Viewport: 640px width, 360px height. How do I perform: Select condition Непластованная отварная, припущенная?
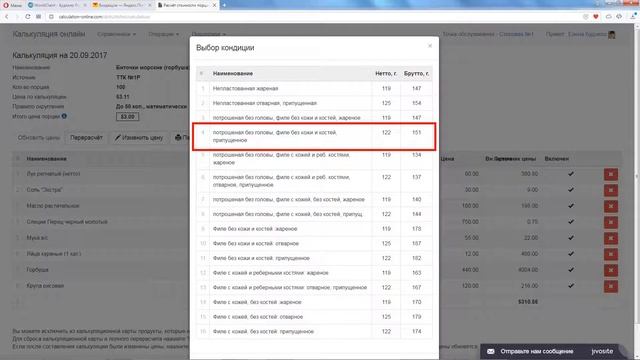[x=314, y=103]
